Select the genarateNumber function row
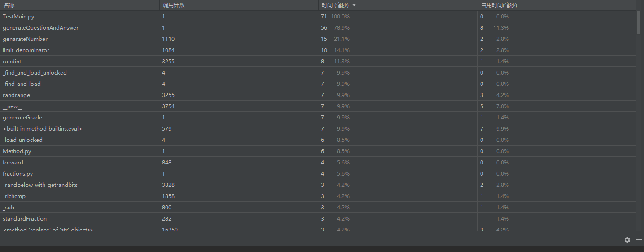This screenshot has width=644, height=252. click(318, 39)
